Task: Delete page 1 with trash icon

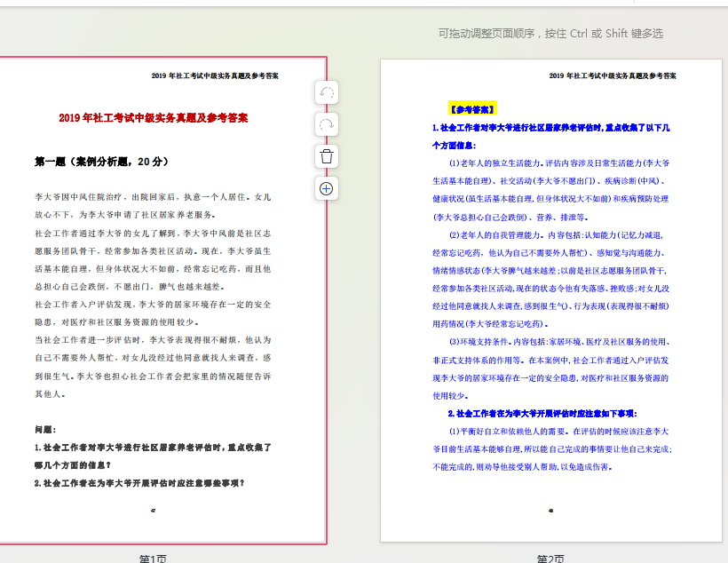Action: 327,156
